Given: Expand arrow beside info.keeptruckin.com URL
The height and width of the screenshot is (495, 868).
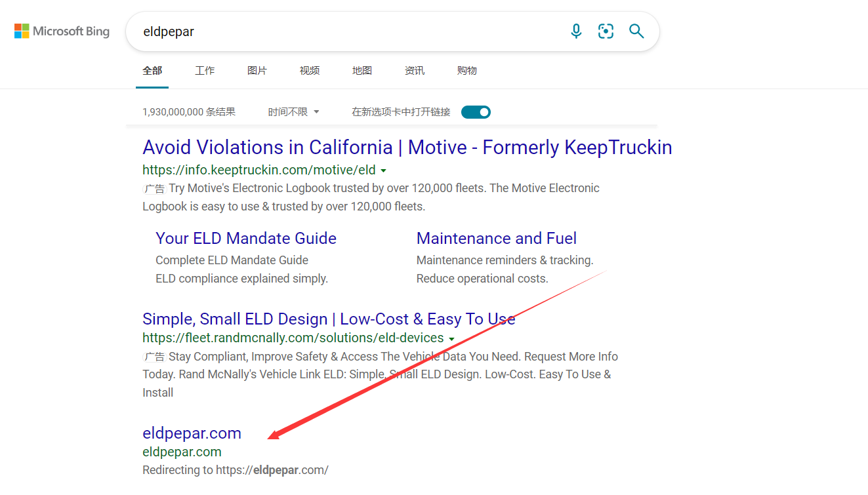Looking at the screenshot, I should 383,170.
